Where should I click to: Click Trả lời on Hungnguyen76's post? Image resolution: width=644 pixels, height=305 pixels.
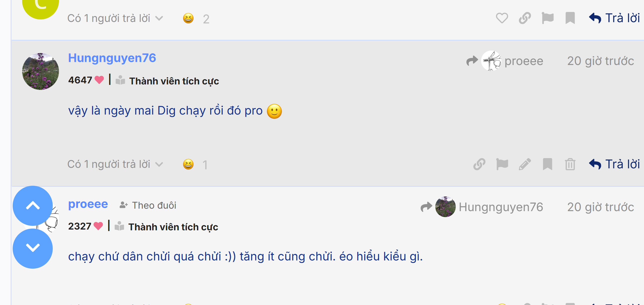pyautogui.click(x=614, y=164)
